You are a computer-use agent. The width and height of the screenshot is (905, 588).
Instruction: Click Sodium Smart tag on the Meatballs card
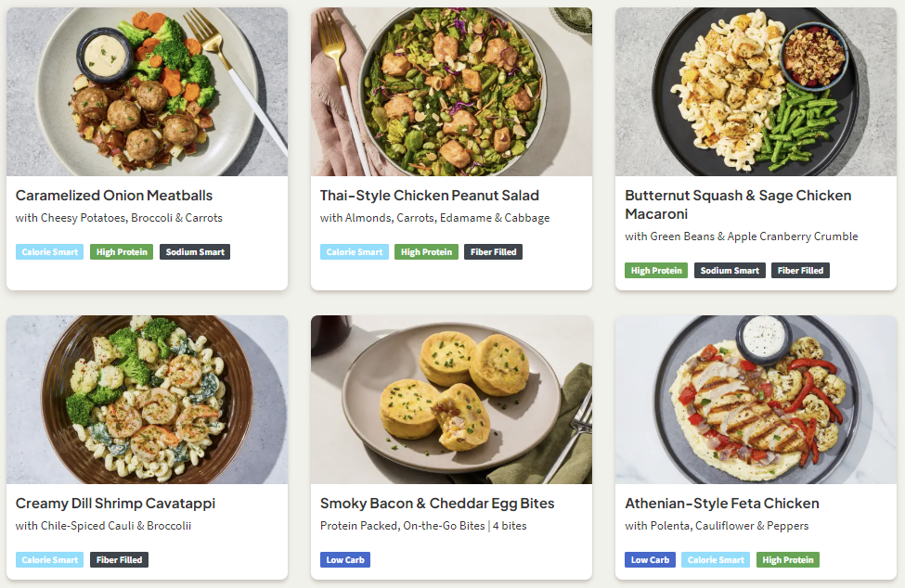click(195, 252)
